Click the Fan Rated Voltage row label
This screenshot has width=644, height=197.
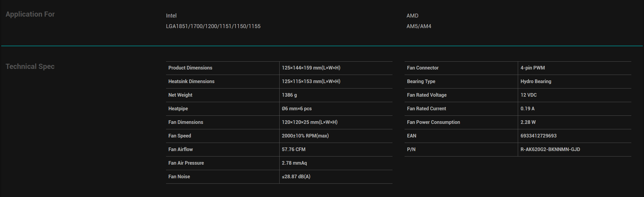pyautogui.click(x=427, y=95)
